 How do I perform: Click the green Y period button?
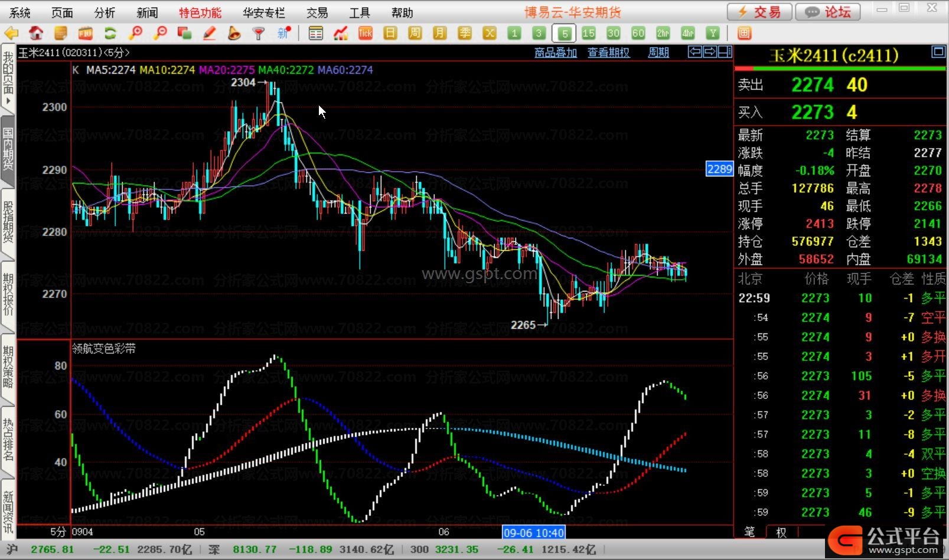coord(713,33)
